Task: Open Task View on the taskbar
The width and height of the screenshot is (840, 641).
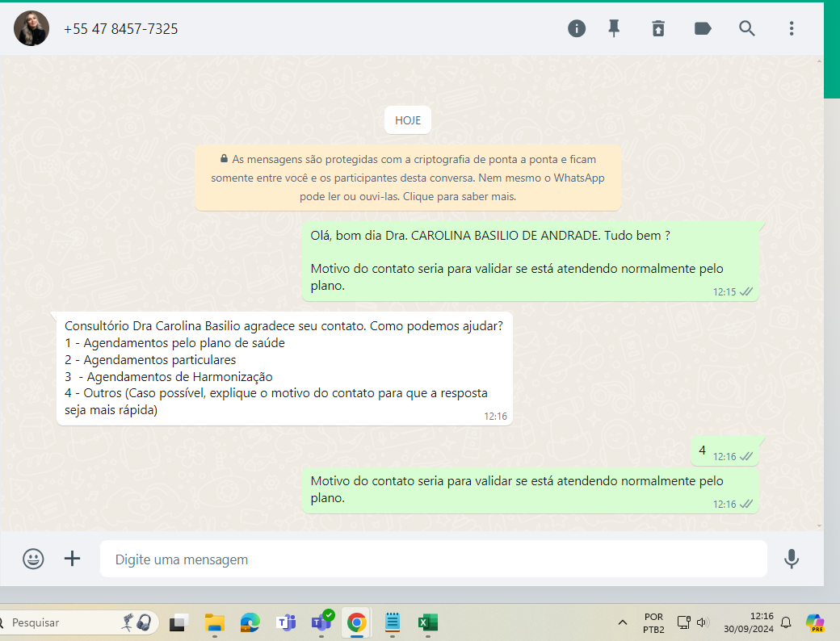Action: (x=179, y=622)
